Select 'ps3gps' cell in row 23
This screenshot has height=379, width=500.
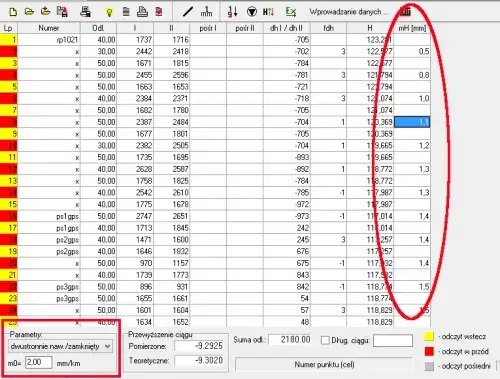coord(49,298)
